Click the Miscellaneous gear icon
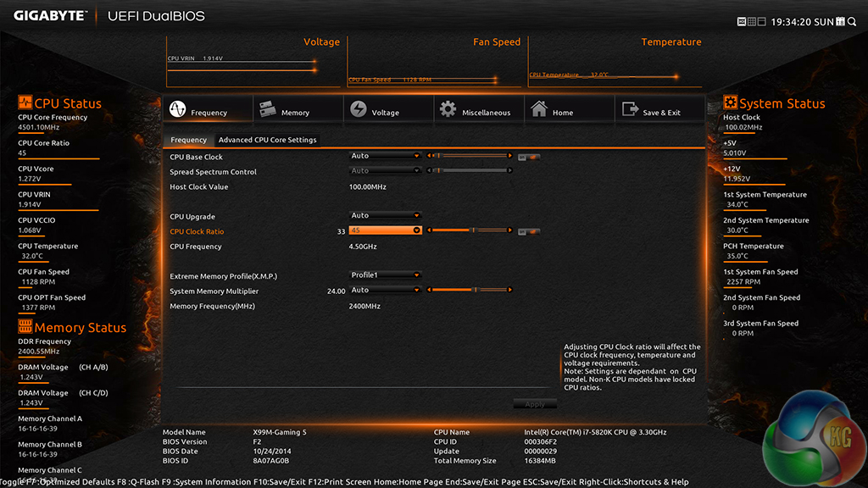The width and height of the screenshot is (868, 488). pyautogui.click(x=448, y=109)
